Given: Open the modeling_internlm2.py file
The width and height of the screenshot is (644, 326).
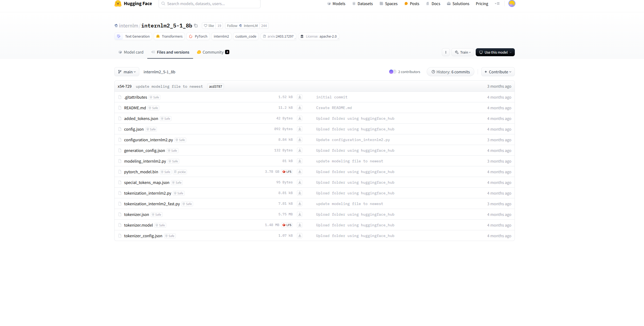Looking at the screenshot, I should click(145, 161).
